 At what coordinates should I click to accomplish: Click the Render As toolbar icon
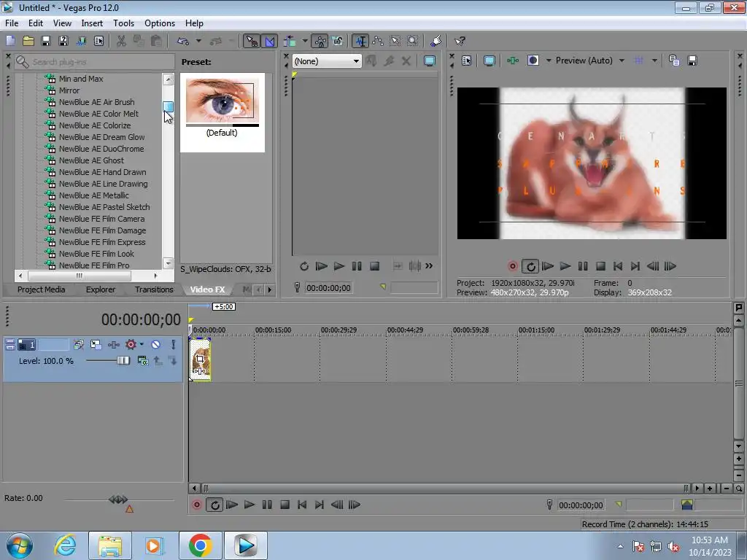click(81, 42)
